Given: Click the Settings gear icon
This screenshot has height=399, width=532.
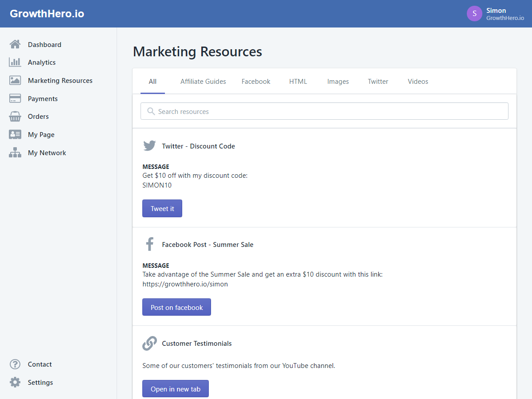Looking at the screenshot, I should [15, 382].
